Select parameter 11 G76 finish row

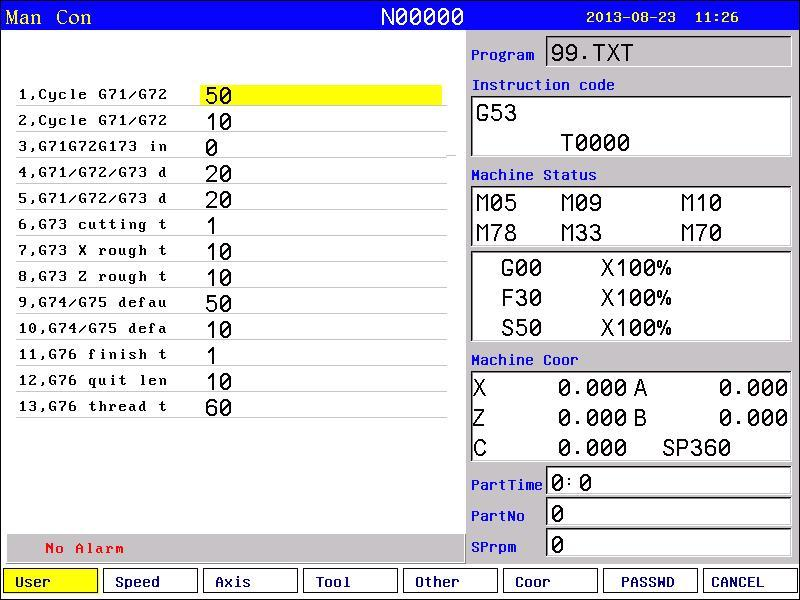[232, 355]
